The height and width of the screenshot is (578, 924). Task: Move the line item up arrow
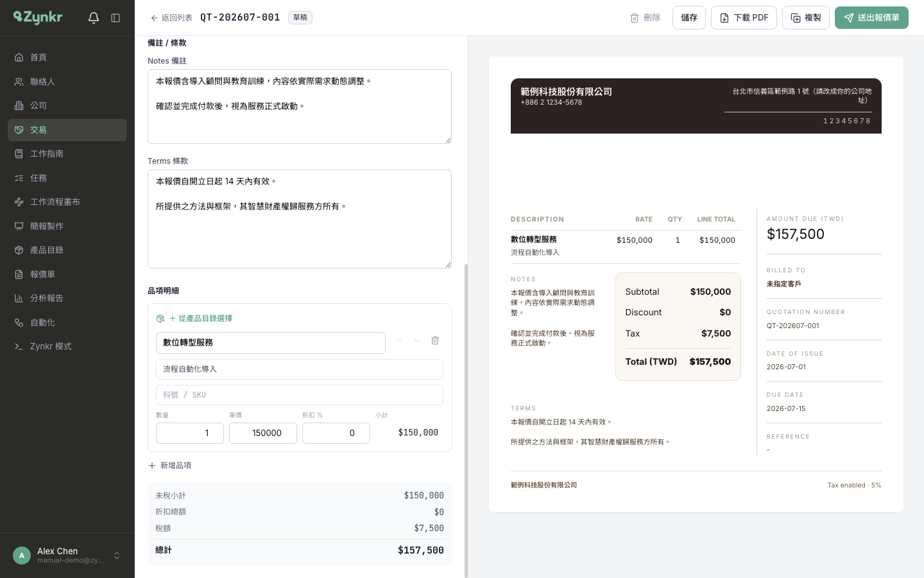click(399, 341)
